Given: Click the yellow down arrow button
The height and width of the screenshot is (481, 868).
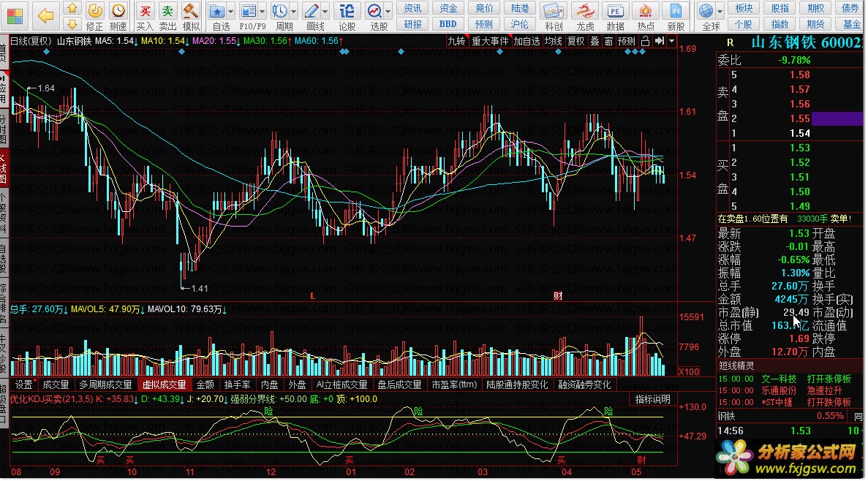Looking at the screenshot, I should (72, 24).
